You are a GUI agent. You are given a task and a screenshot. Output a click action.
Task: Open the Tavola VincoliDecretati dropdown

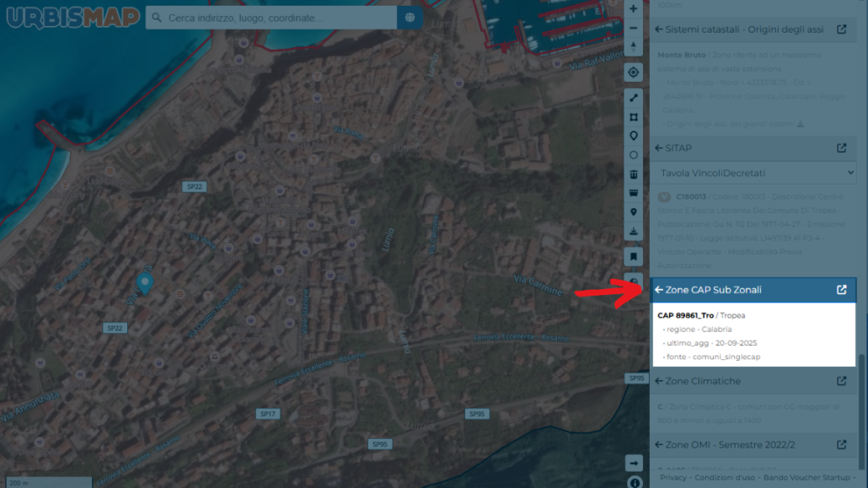(753, 173)
